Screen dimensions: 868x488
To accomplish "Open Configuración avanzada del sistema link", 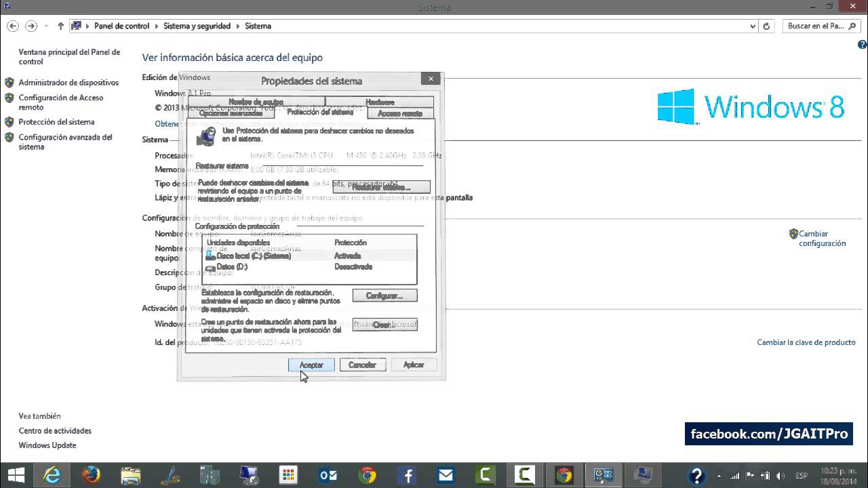I will click(x=65, y=142).
